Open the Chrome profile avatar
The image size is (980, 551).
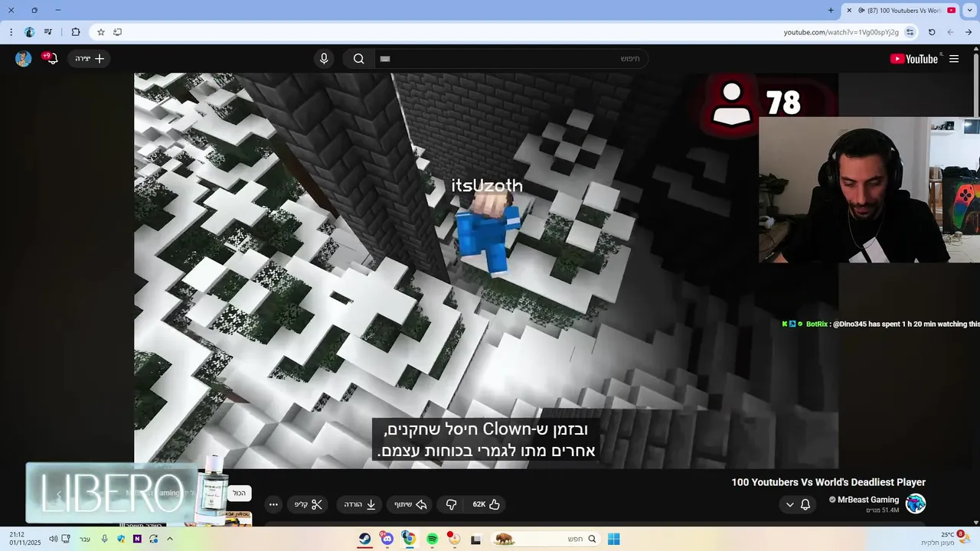30,32
